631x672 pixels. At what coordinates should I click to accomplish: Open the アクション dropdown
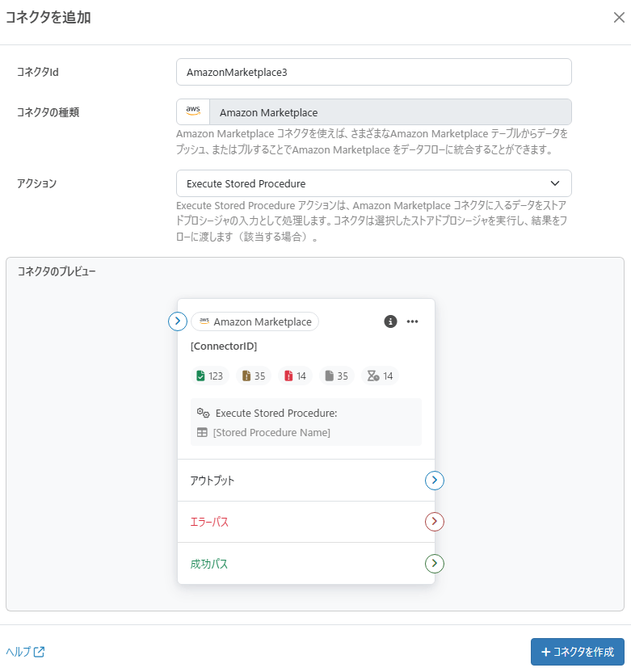[374, 183]
